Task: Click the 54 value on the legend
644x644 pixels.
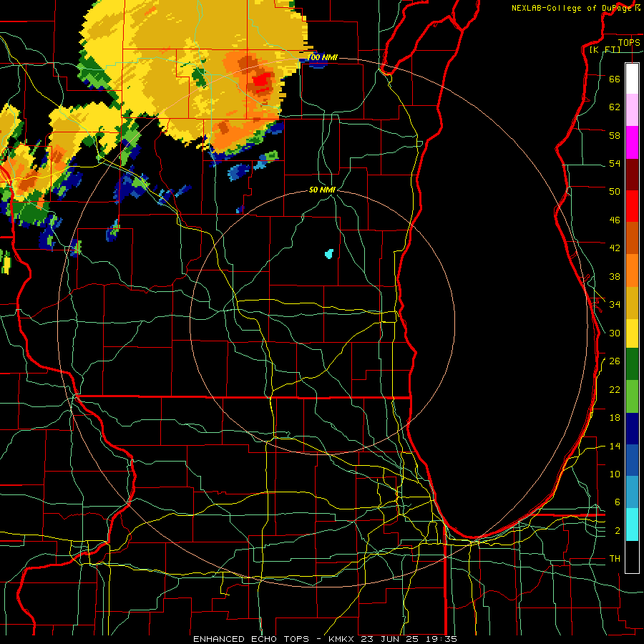Action: point(615,163)
